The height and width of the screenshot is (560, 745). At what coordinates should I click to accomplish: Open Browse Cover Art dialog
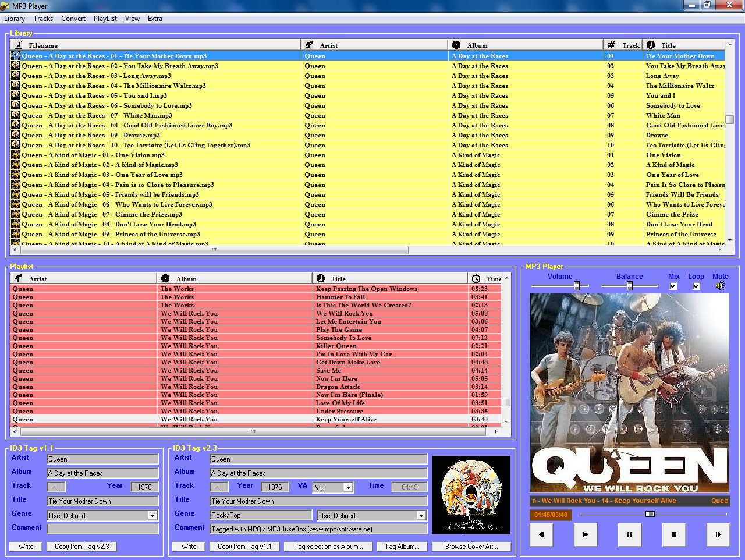[x=471, y=546]
